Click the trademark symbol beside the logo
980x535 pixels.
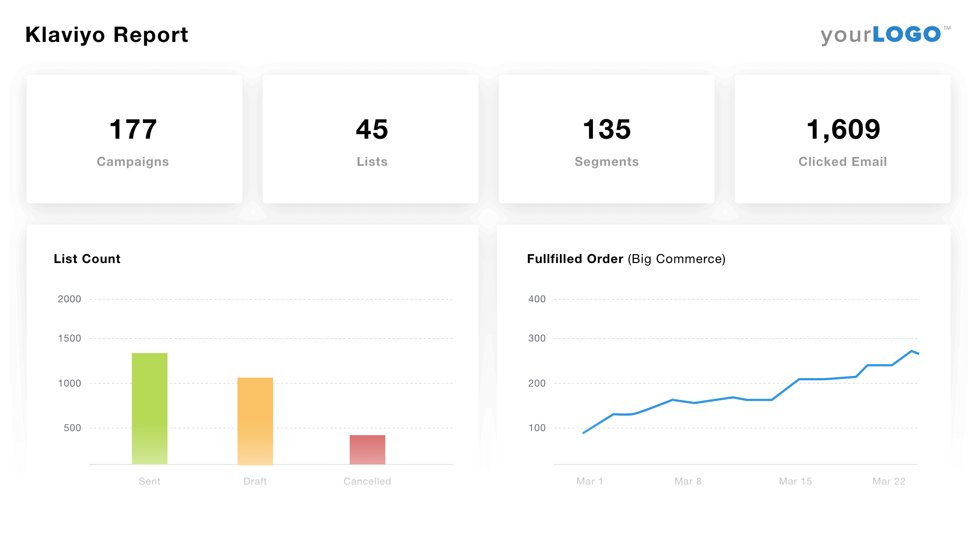pyautogui.click(x=946, y=27)
